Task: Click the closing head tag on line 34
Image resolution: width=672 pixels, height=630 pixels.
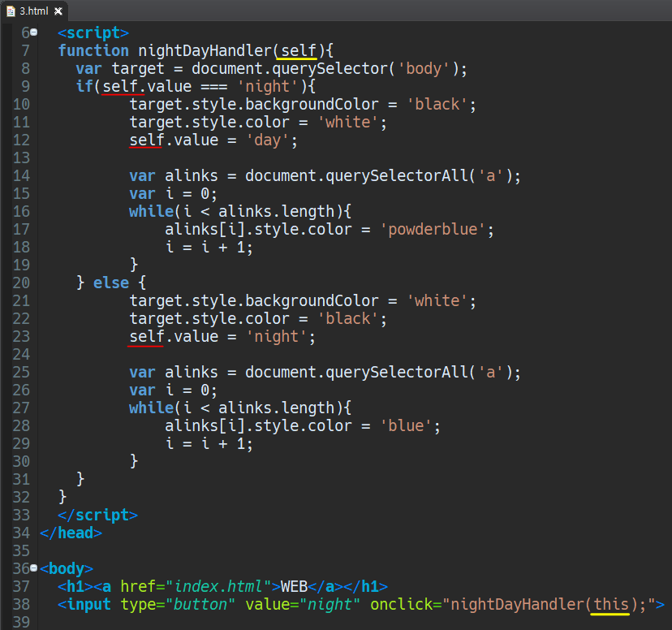Action: (71, 533)
